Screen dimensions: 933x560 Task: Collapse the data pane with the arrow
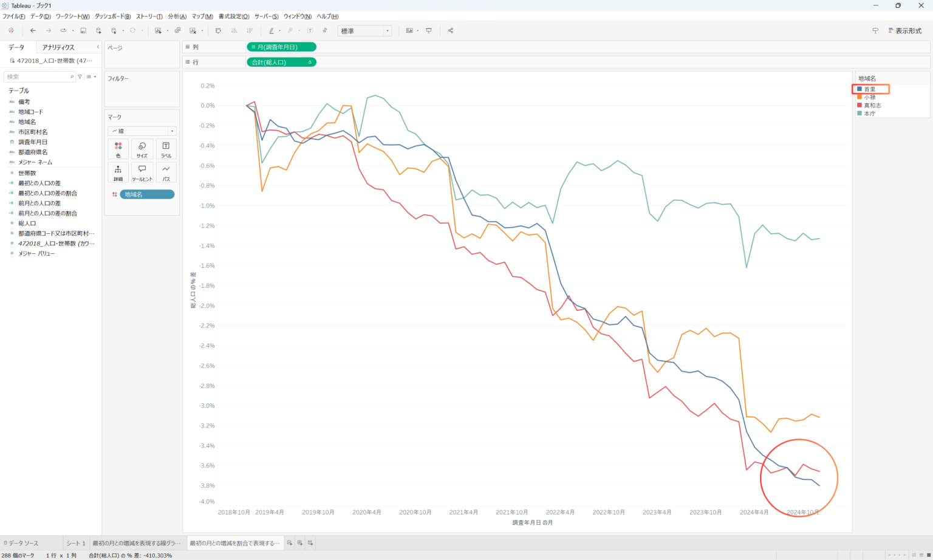[x=98, y=47]
